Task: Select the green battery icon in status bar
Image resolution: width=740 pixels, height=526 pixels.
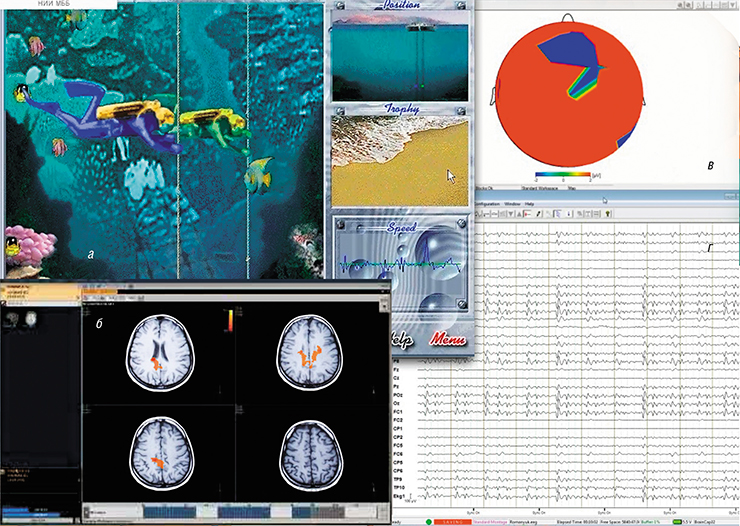Action: [x=677, y=522]
